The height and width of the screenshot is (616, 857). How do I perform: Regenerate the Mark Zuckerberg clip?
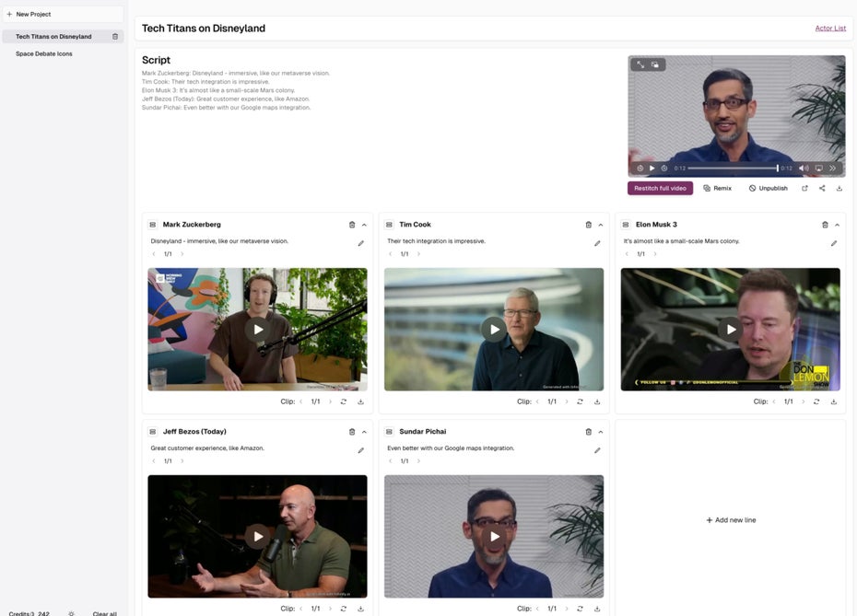[343, 401]
